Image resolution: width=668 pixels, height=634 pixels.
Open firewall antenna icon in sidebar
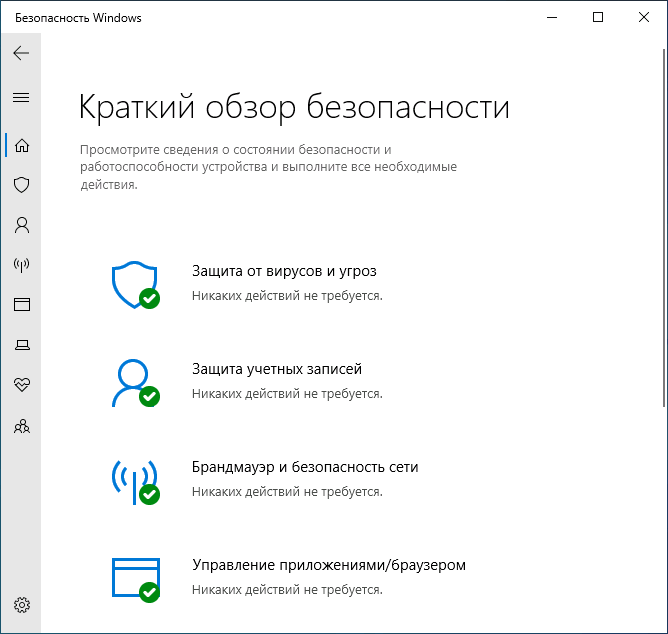22,265
